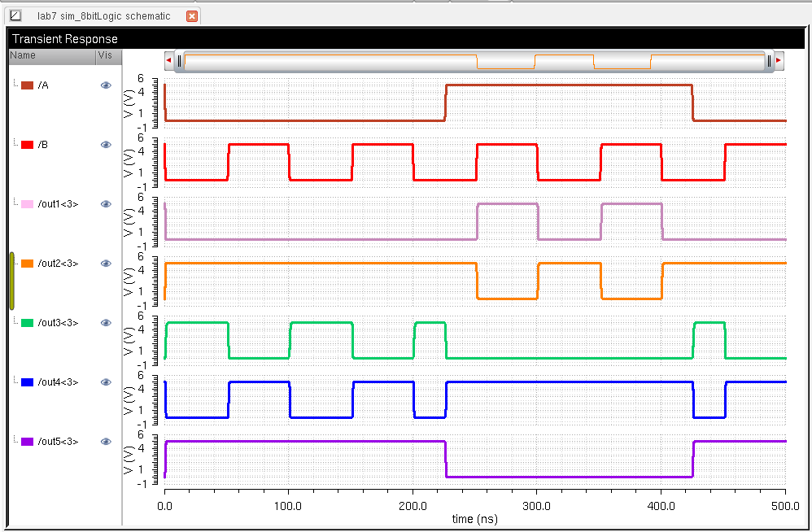Screen dimensions: 812x532
Task: Click the left grip handle of zoom slider
Action: click(180, 60)
